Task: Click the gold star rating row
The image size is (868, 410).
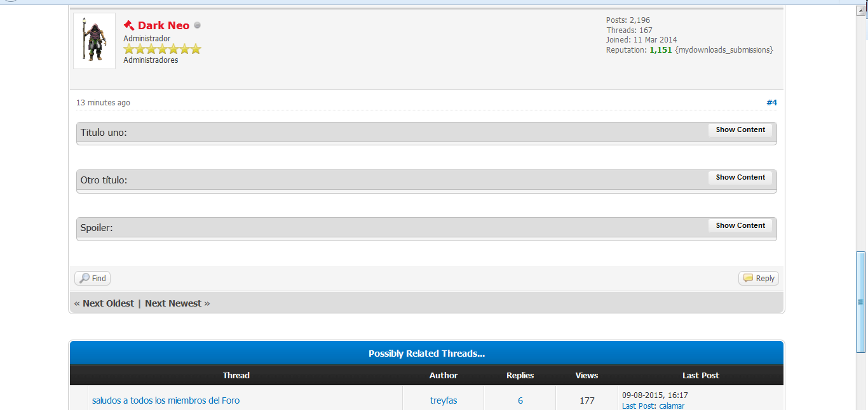Action: [x=162, y=49]
